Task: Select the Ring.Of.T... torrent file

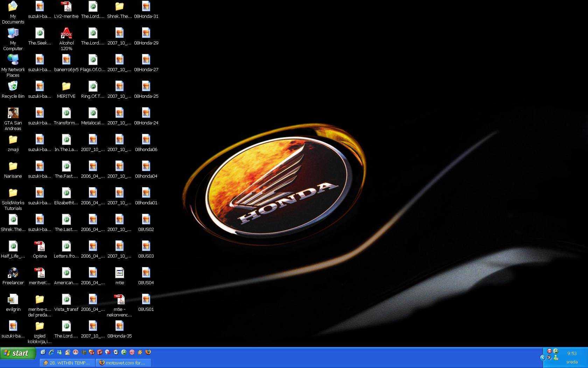Action: tap(93, 90)
